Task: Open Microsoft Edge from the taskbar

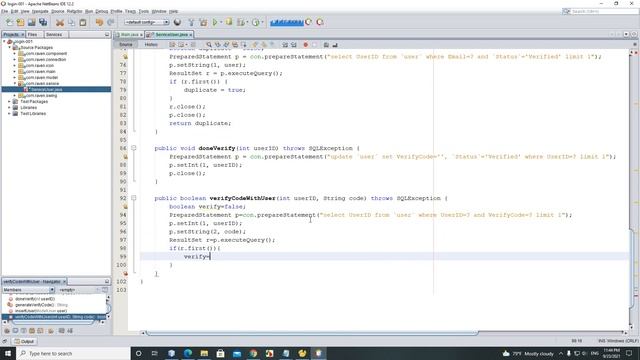Action: click(x=188, y=353)
